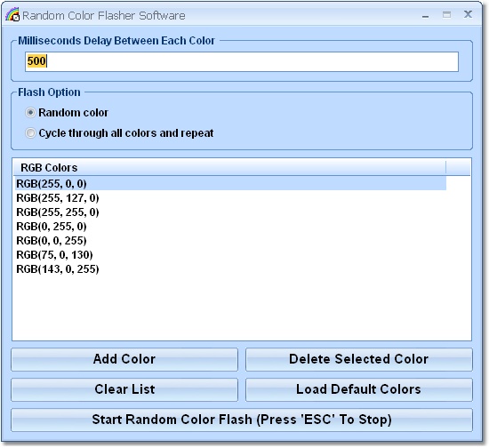Click the rainbow app icon in title bar
489x448 pixels.
click(12, 14)
